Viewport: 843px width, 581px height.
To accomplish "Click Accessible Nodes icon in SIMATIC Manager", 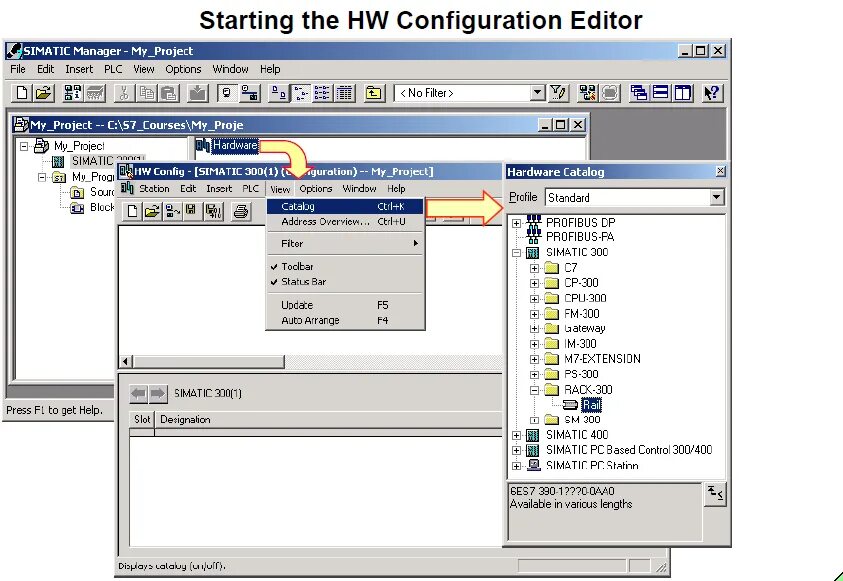I will [x=73, y=93].
